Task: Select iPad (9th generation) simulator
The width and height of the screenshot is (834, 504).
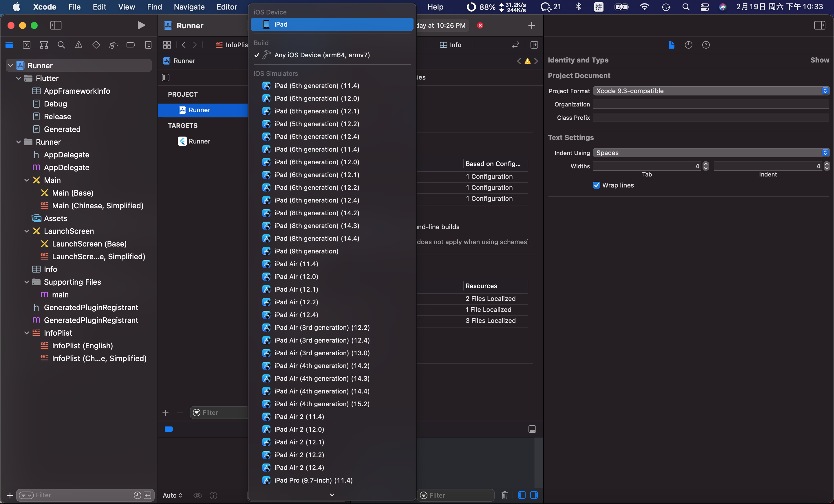Action: [x=332, y=251]
